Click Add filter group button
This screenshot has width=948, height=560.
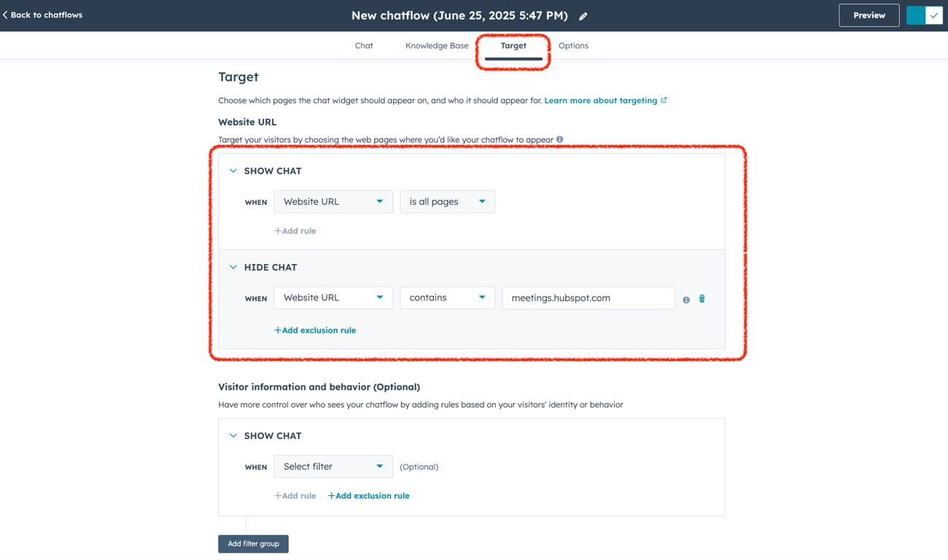point(253,544)
